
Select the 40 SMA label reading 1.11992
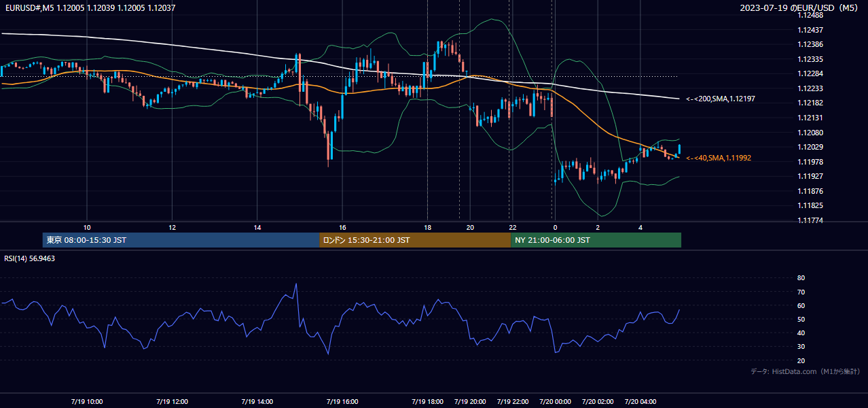click(x=719, y=158)
